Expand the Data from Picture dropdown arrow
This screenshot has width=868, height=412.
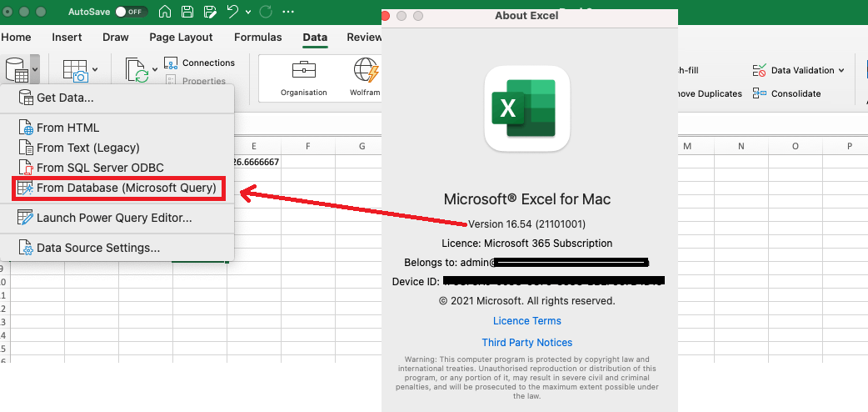pos(95,69)
